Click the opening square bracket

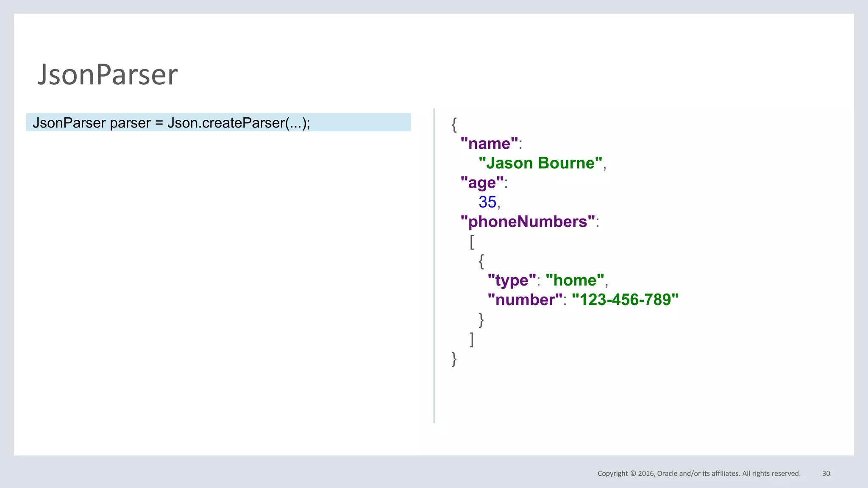tap(472, 241)
